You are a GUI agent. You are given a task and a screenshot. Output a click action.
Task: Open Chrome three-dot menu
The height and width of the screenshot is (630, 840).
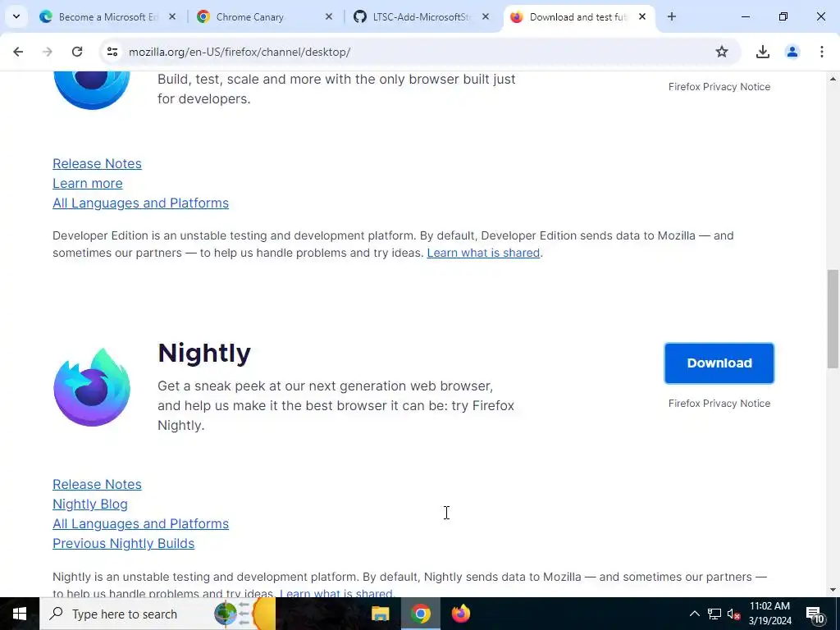point(821,52)
